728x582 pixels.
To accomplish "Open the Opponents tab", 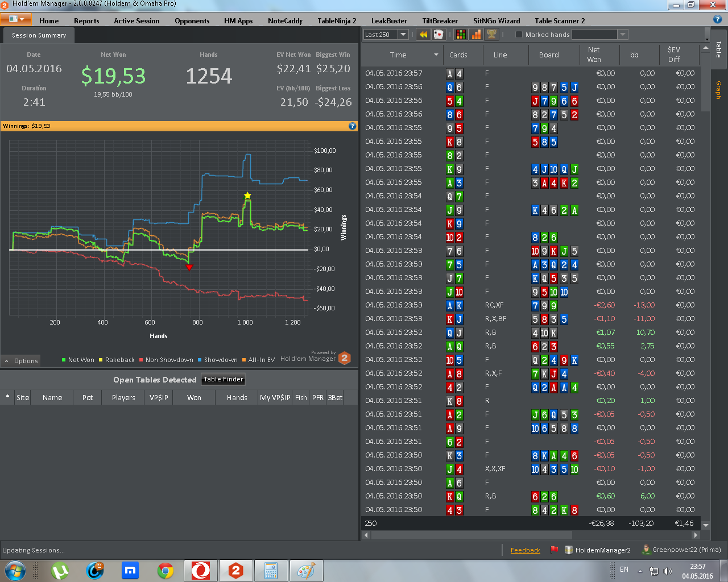I will (x=192, y=21).
